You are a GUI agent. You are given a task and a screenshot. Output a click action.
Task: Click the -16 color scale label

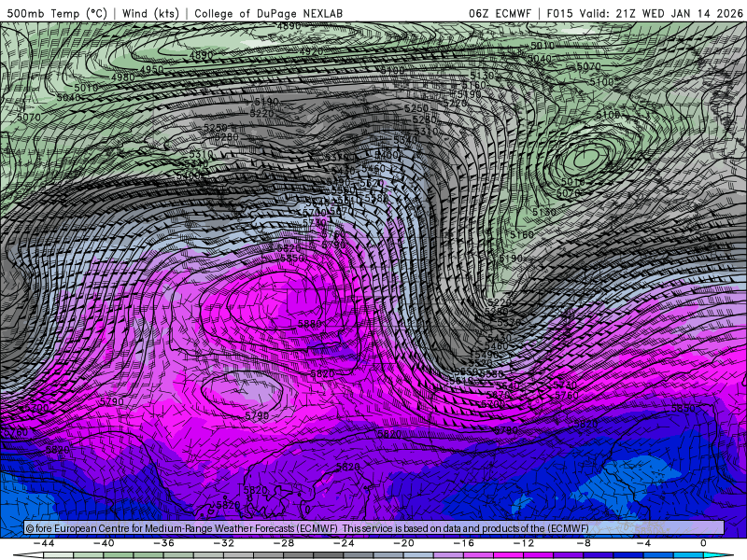click(463, 543)
